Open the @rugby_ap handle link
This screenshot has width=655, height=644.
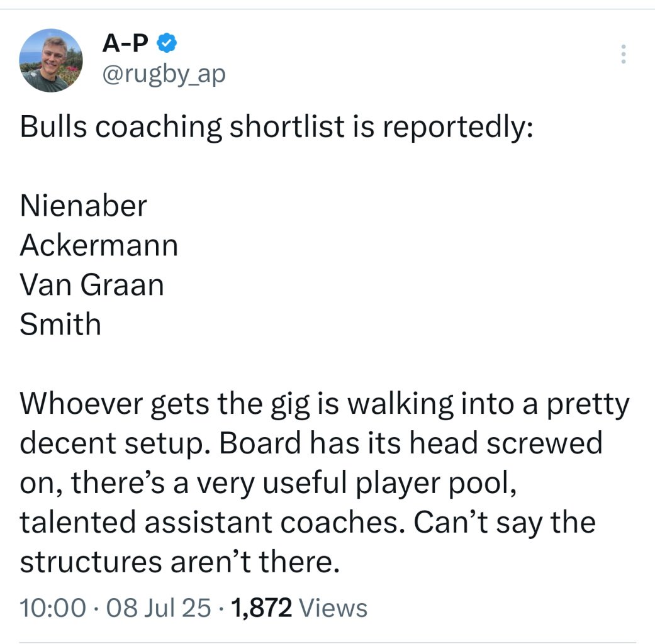163,75
